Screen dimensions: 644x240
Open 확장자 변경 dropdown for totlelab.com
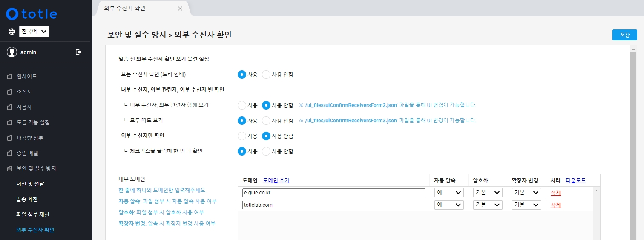coord(526,205)
